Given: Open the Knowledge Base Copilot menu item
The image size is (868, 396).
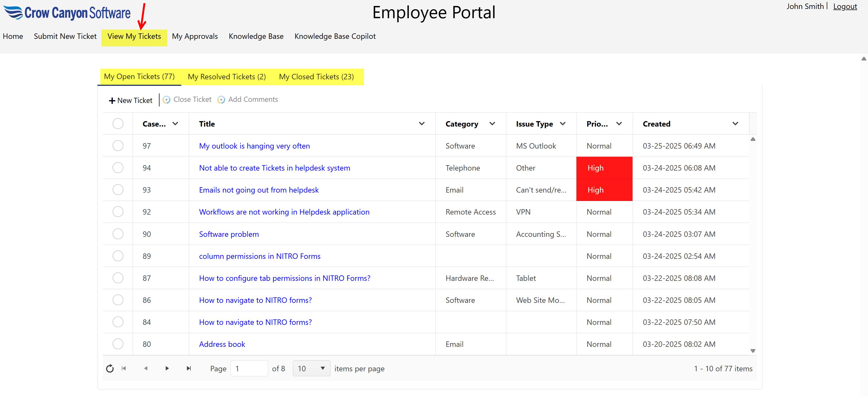Looking at the screenshot, I should pos(335,36).
